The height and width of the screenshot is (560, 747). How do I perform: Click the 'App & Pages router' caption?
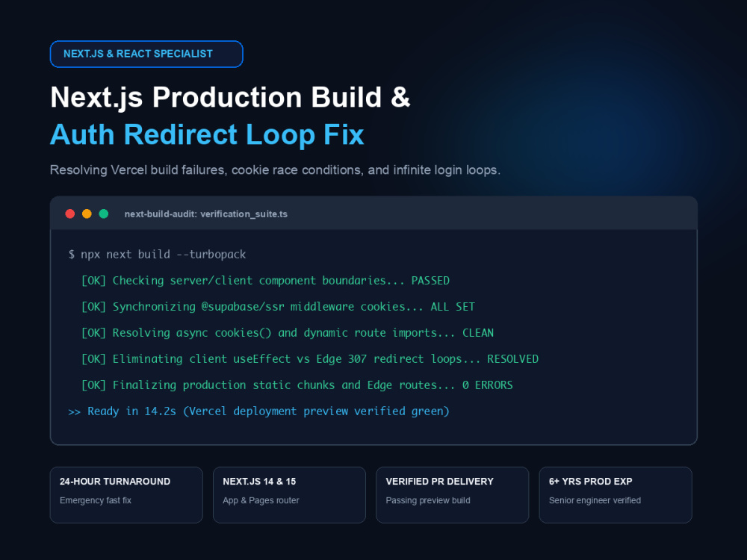261,500
